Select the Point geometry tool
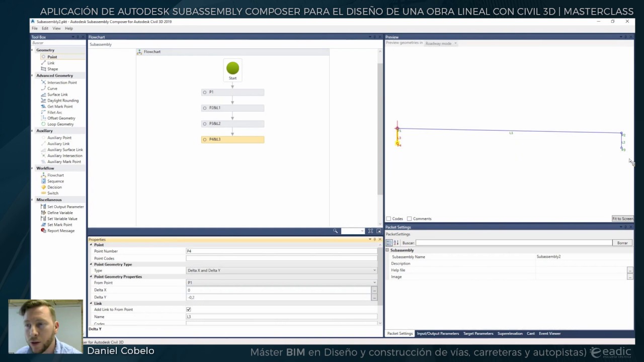Image resolution: width=644 pixels, height=362 pixels. 52,57
